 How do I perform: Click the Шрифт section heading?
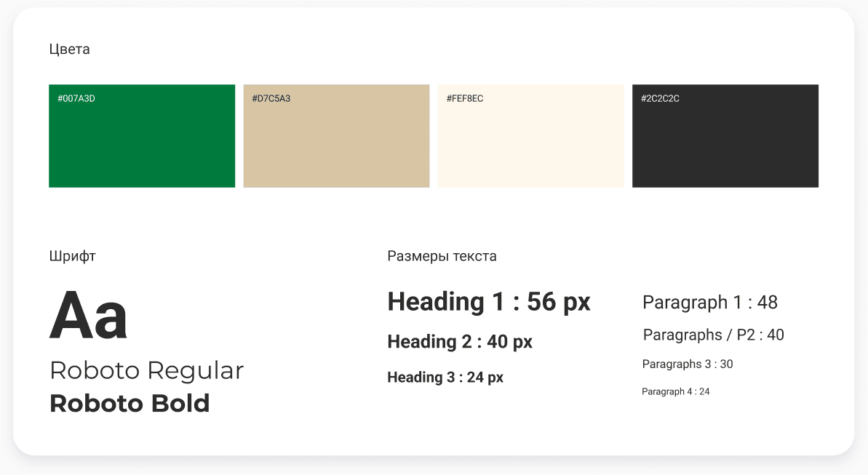pos(73,256)
